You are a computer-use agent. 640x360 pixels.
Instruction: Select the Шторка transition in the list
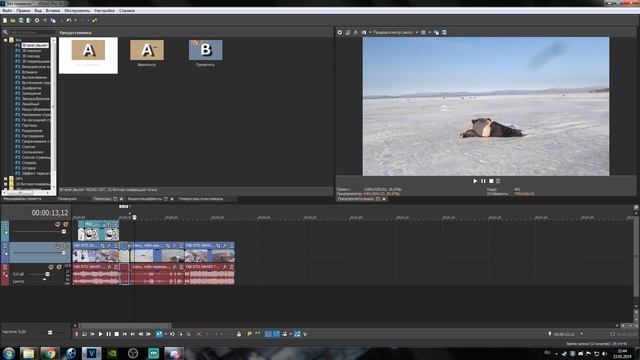point(29,168)
